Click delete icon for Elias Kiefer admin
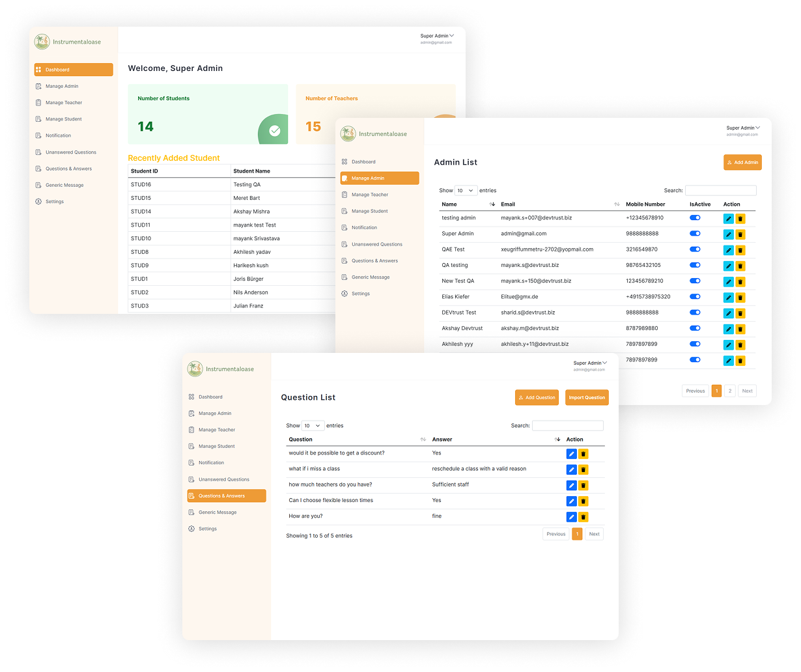 (740, 298)
